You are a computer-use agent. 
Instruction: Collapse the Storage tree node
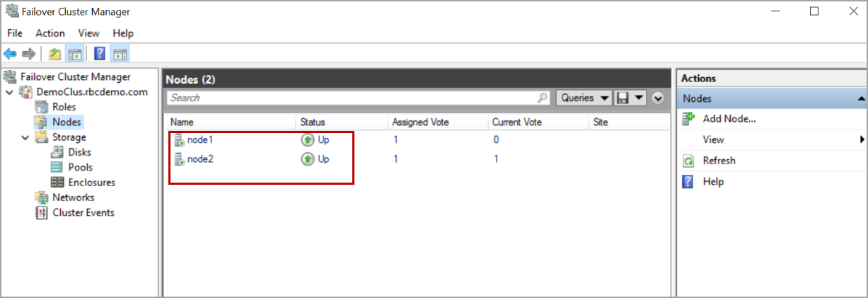(x=25, y=137)
